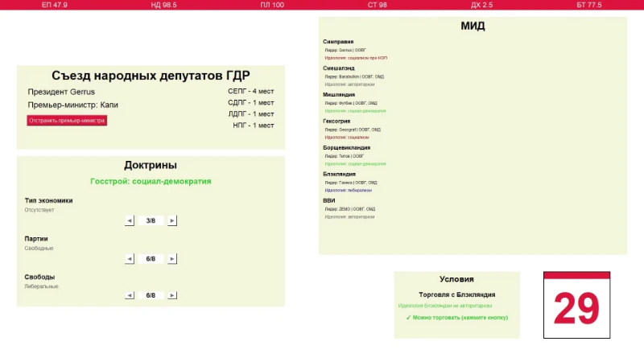644x362 pixels.
Task: Click the Доктрины panel heading
Action: pyautogui.click(x=151, y=165)
